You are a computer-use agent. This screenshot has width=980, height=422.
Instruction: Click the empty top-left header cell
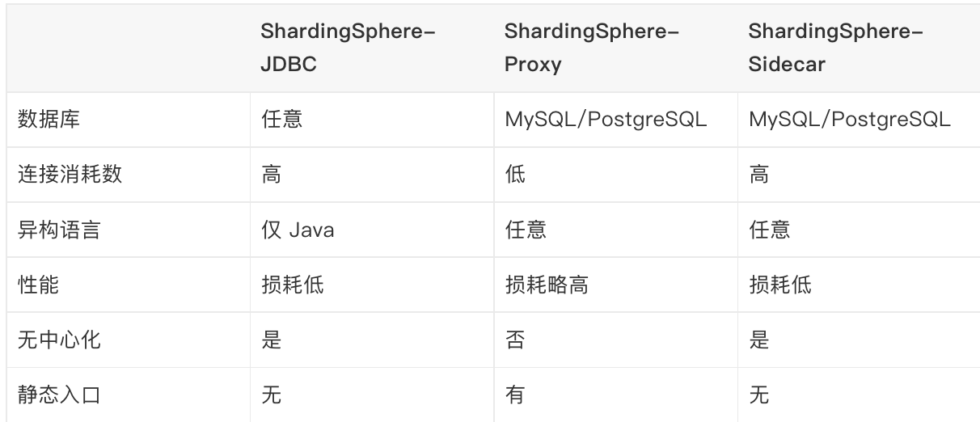click(x=128, y=49)
